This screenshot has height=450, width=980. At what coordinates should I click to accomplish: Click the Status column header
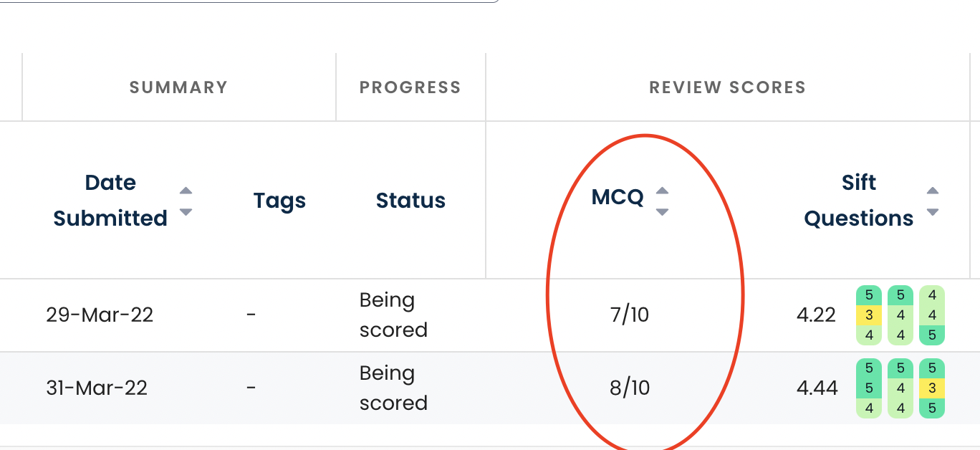410,201
